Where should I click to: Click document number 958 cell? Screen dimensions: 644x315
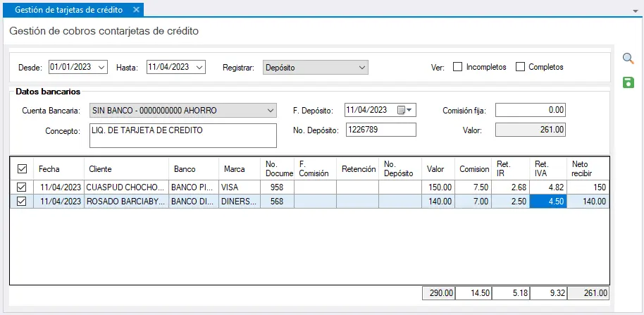click(x=277, y=187)
